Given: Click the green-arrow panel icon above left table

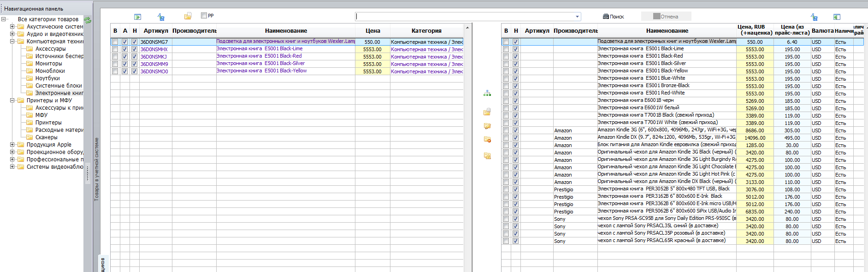Looking at the screenshot, I should pos(137,17).
